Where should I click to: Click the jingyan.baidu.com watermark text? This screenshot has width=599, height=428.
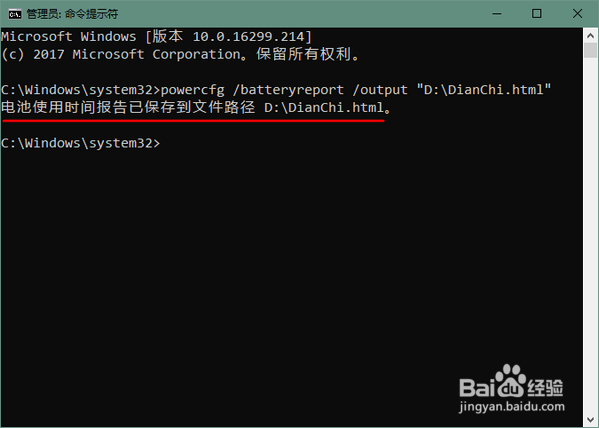pos(512,407)
